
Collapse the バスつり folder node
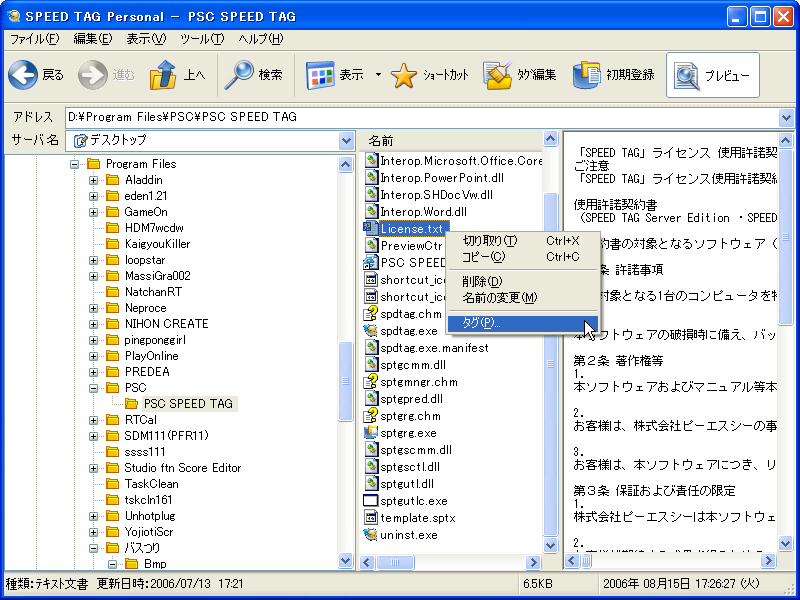[x=93, y=548]
